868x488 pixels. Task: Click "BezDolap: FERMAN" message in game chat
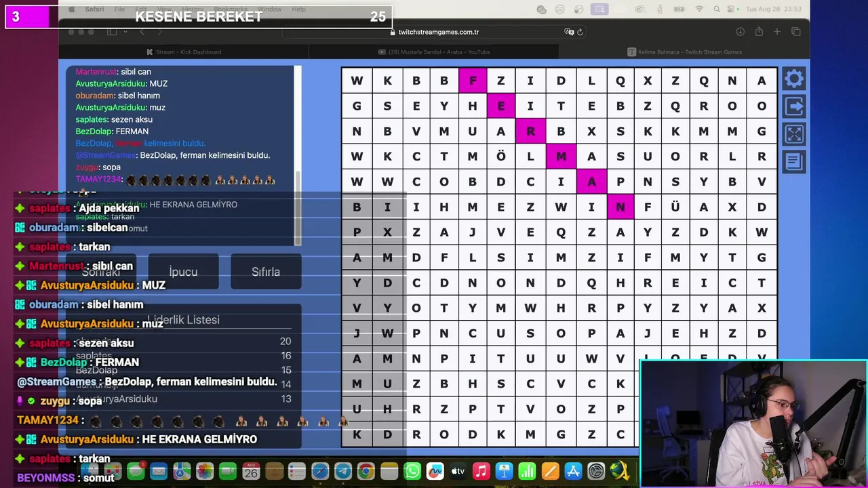112,131
